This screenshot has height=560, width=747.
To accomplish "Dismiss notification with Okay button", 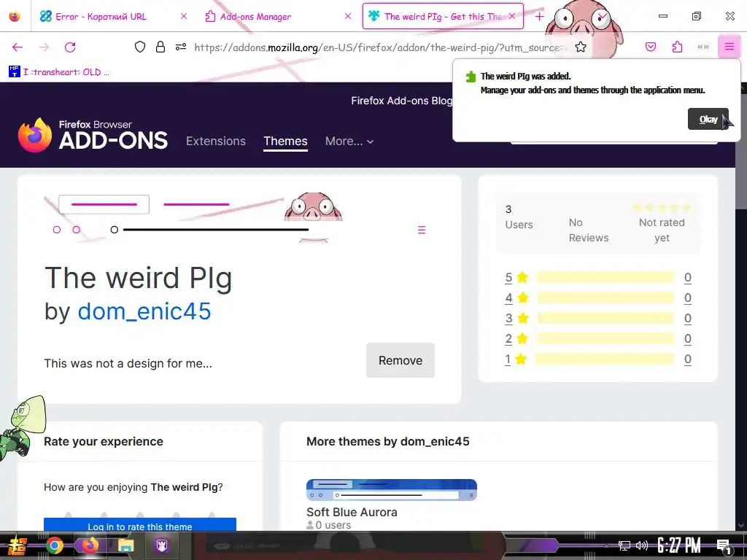I will [x=708, y=119].
